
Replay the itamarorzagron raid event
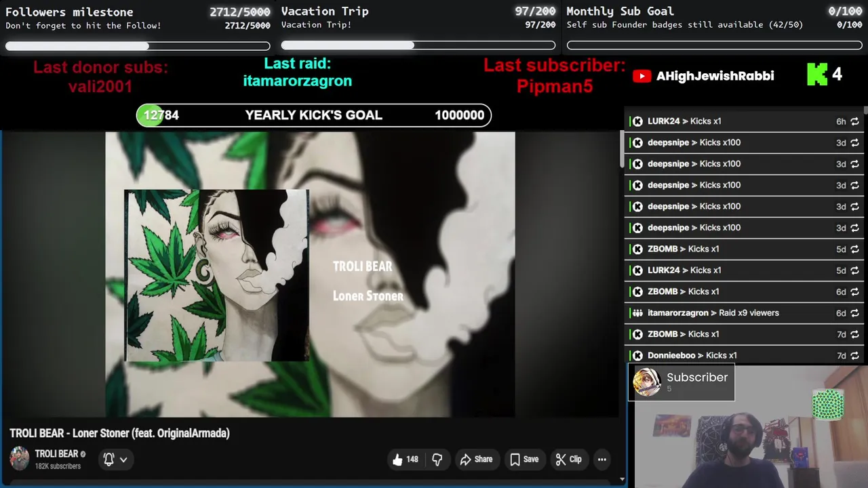pyautogui.click(x=854, y=313)
